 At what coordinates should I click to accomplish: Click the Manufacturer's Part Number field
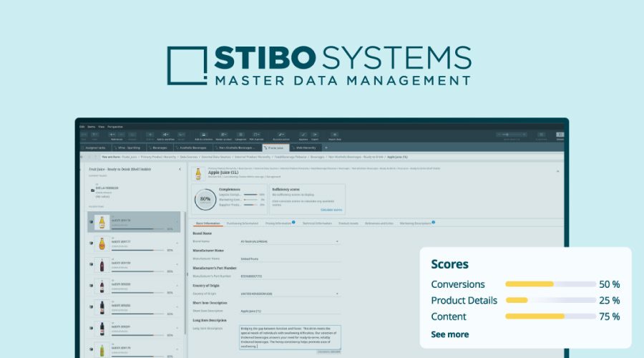(x=290, y=276)
